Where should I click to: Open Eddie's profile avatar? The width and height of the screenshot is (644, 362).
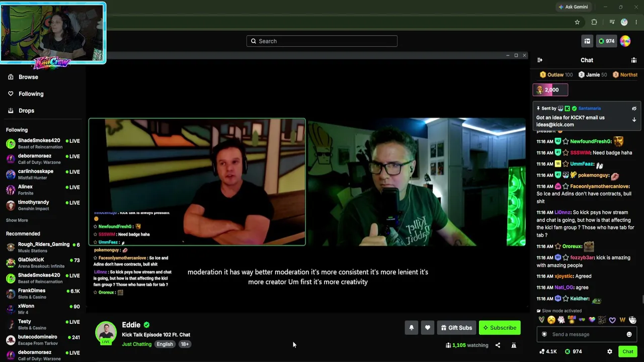106,332
